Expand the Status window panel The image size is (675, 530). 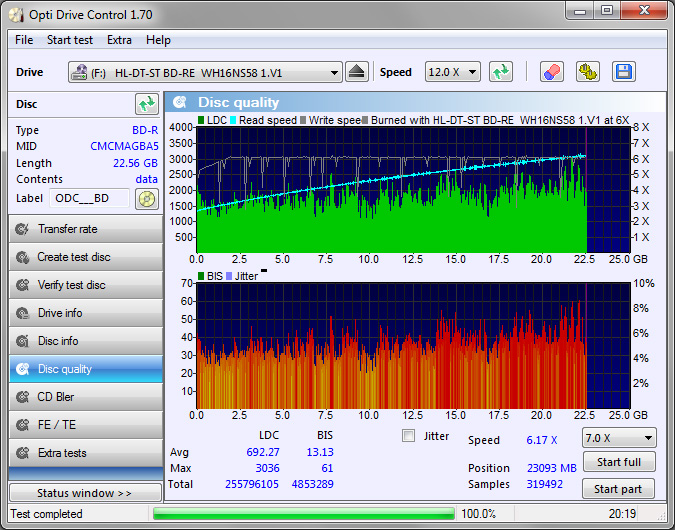pyautogui.click(x=85, y=493)
